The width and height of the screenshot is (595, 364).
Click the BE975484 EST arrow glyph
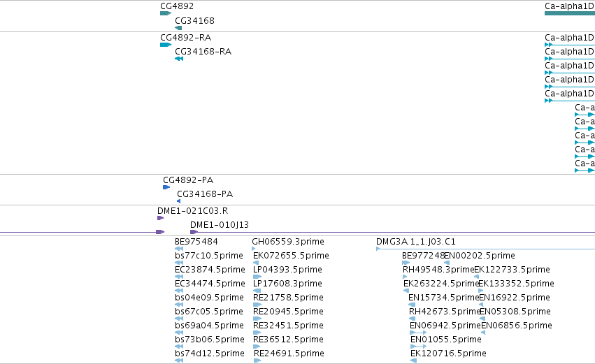point(179,249)
